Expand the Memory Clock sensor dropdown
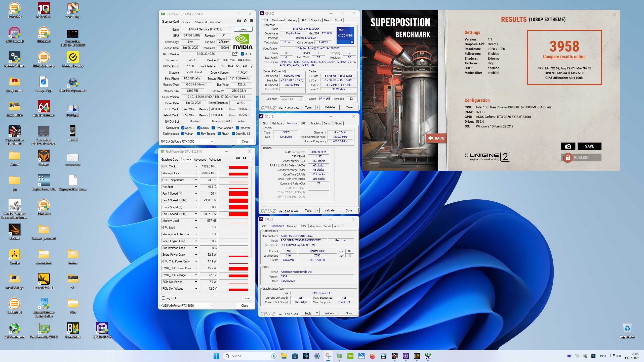Viewport: 644px width, 362px height. [196, 173]
